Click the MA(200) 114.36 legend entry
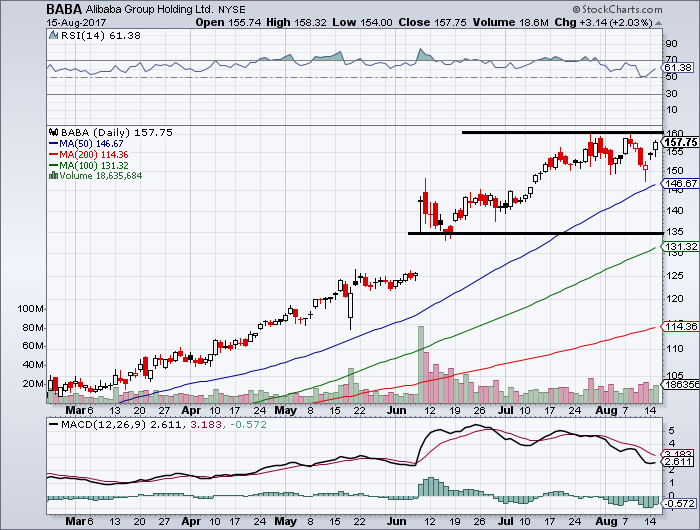This screenshot has height=530, width=700. tap(88, 155)
